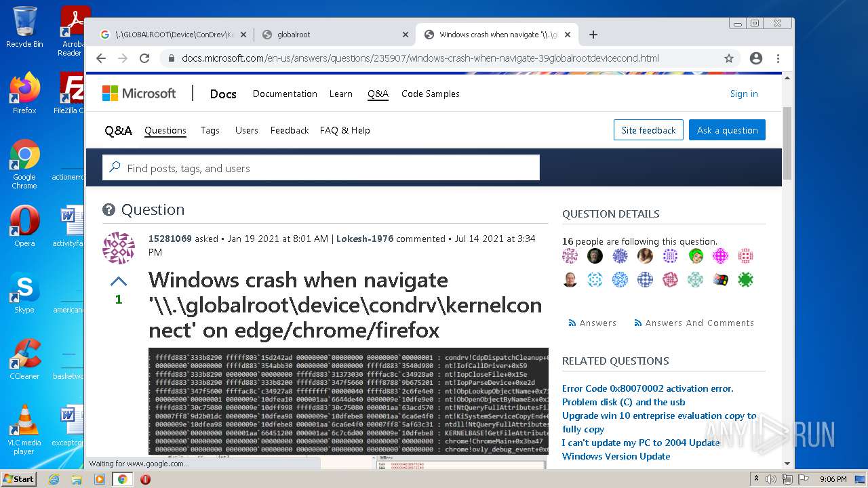Open Code Samples in the header

click(431, 94)
